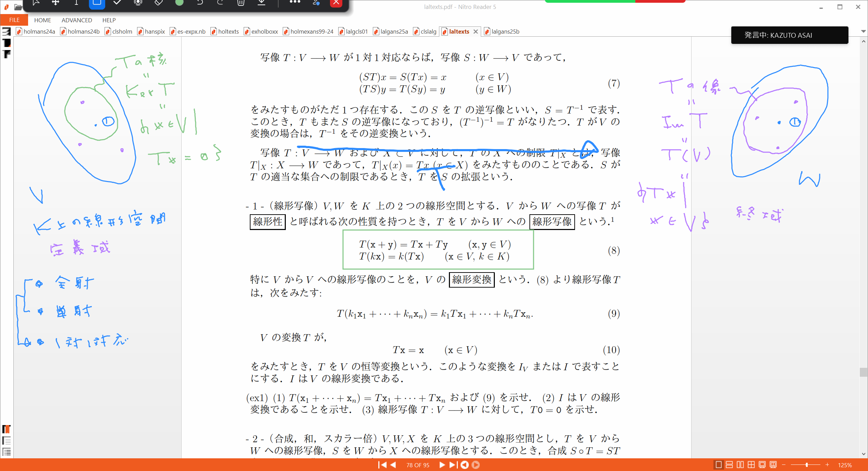This screenshot has width=868, height=471.
Task: Select the eraser annotation tool
Action: pyautogui.click(x=159, y=3)
